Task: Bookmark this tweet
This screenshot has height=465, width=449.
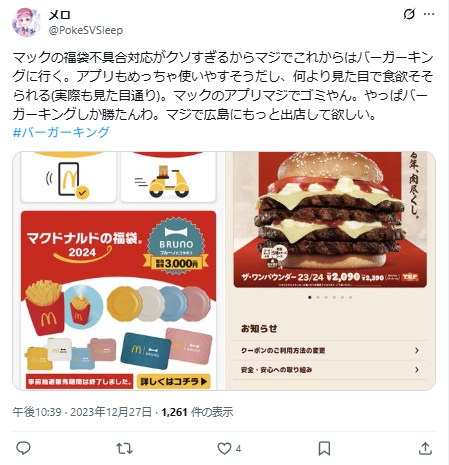Action: [x=324, y=448]
